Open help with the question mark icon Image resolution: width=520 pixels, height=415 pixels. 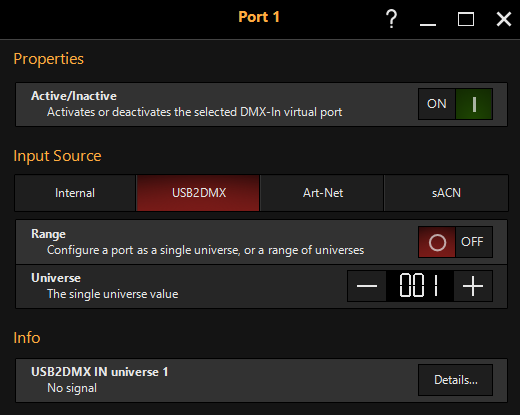[x=391, y=19]
